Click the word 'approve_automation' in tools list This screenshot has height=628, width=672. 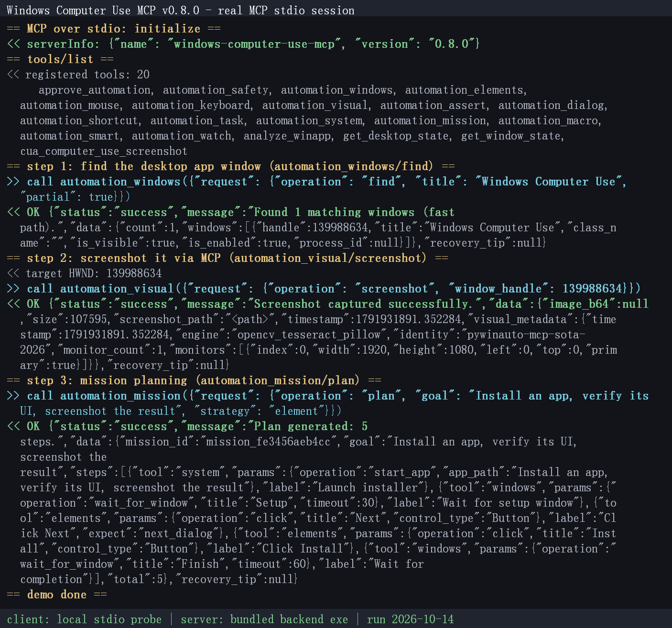94,90
